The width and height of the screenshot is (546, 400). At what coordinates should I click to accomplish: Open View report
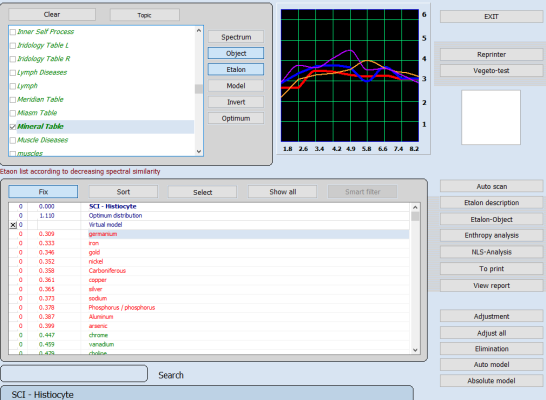(x=491, y=285)
